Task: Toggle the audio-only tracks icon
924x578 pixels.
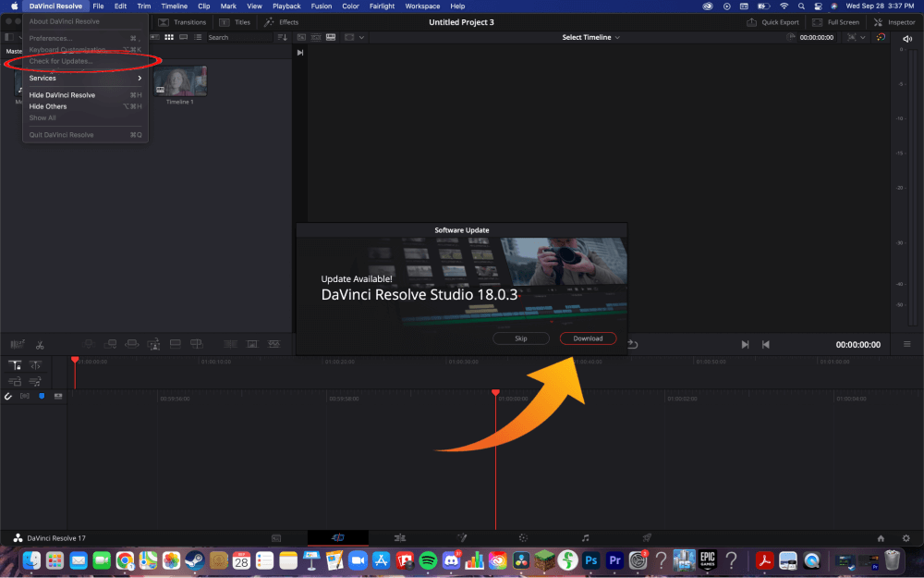Action: pyautogui.click(x=35, y=382)
